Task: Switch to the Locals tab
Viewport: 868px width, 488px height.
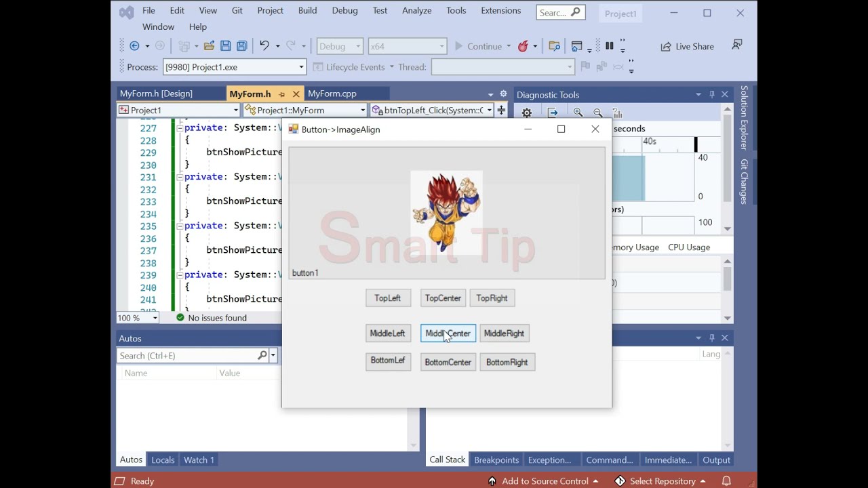Action: point(163,460)
